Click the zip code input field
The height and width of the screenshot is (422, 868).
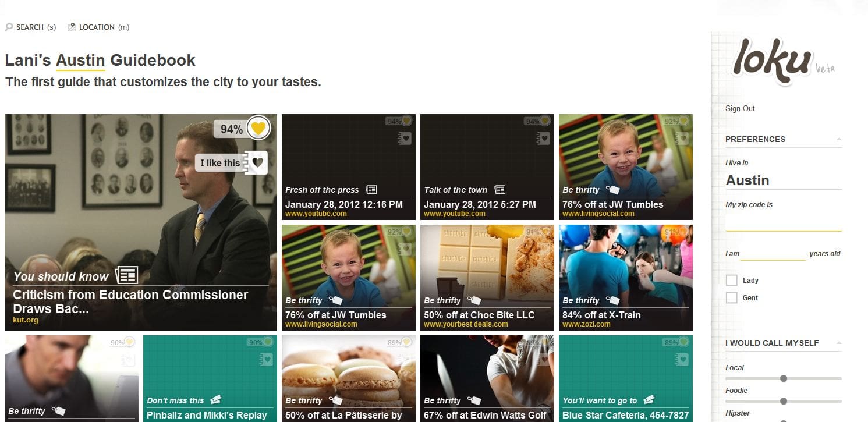783,222
